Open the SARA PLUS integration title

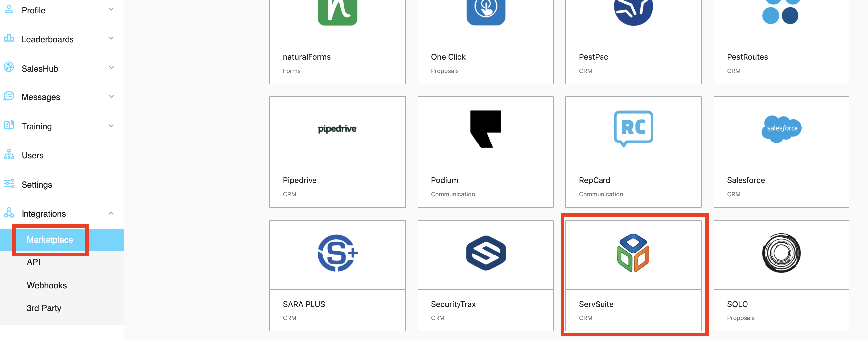pos(304,304)
